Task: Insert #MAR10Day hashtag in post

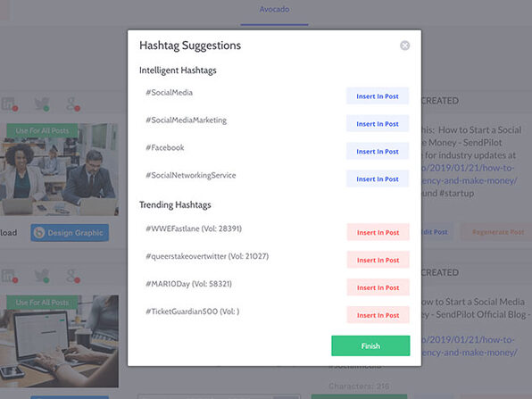Action: click(x=378, y=287)
